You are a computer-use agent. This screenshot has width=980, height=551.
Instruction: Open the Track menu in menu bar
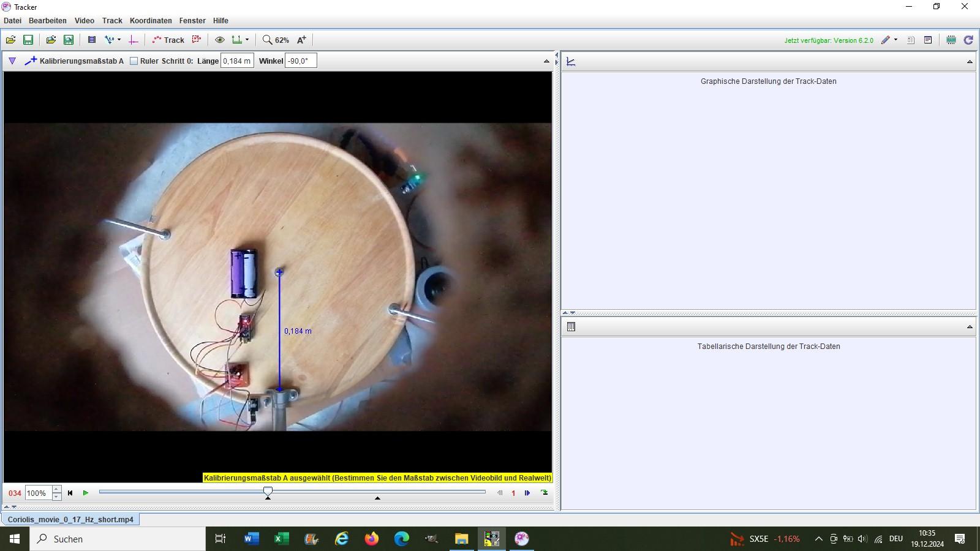click(112, 21)
